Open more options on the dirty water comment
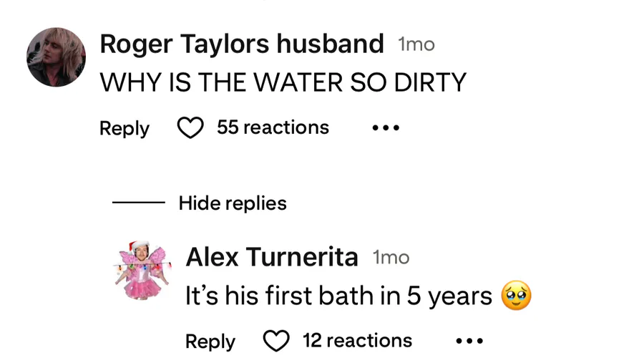The height and width of the screenshot is (363, 644). pos(386,128)
